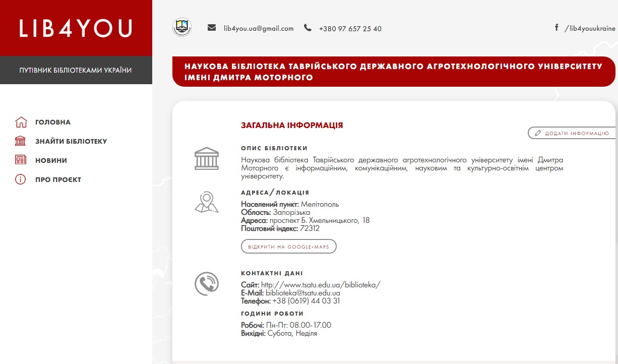Click the +380 97 657 25 40 number
Image resolution: width=618 pixels, height=364 pixels.
350,29
